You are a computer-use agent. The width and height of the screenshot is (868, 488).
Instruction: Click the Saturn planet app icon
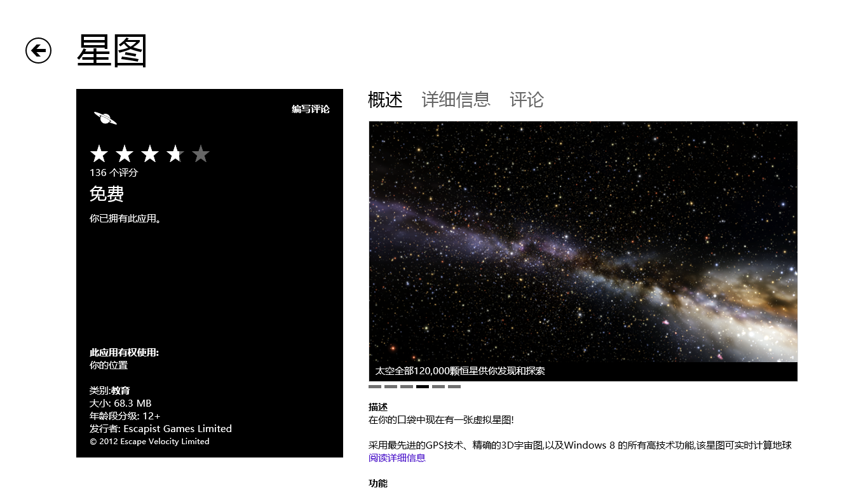105,118
